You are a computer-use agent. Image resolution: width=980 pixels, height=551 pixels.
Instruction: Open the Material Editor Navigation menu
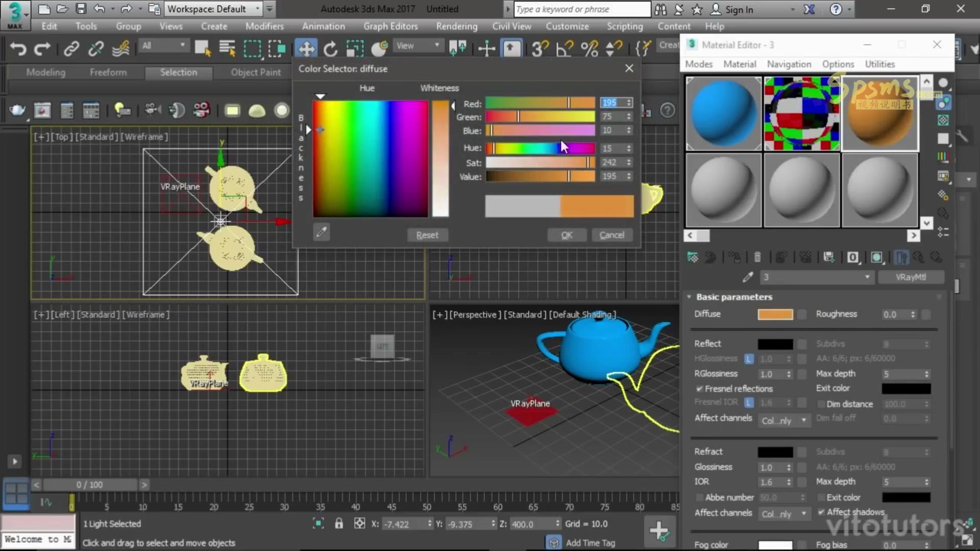pyautogui.click(x=789, y=64)
